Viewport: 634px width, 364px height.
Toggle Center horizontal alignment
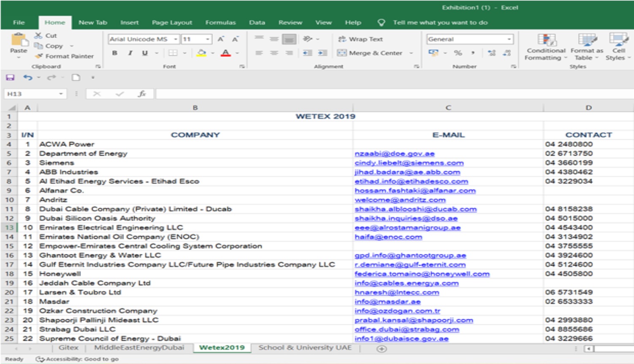[x=274, y=53]
